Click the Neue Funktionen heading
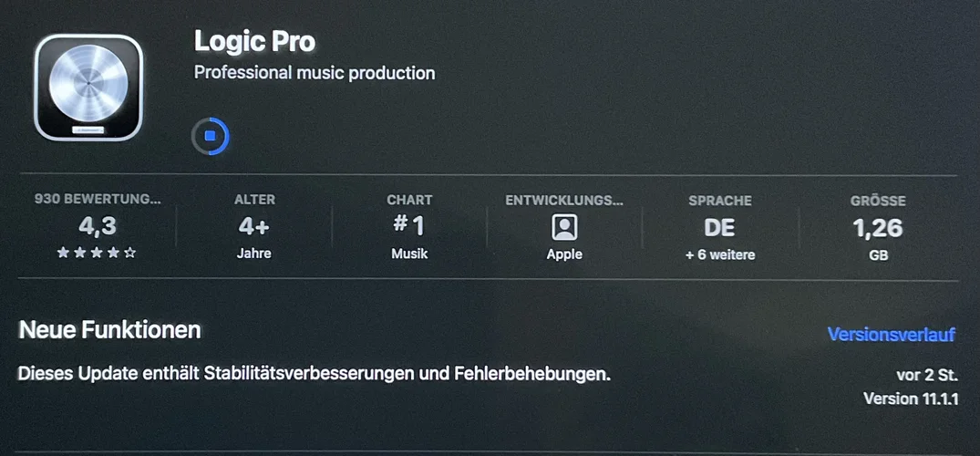Image resolution: width=980 pixels, height=456 pixels. [x=109, y=330]
